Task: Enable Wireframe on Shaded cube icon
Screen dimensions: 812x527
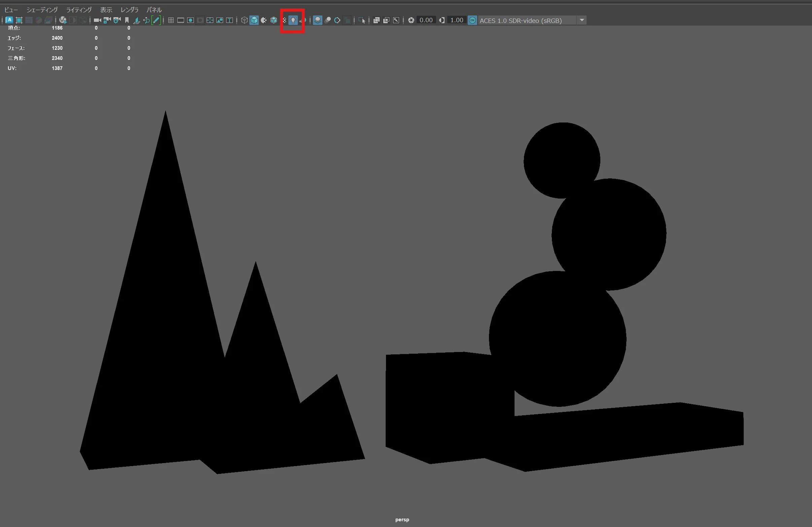Action: tap(274, 20)
